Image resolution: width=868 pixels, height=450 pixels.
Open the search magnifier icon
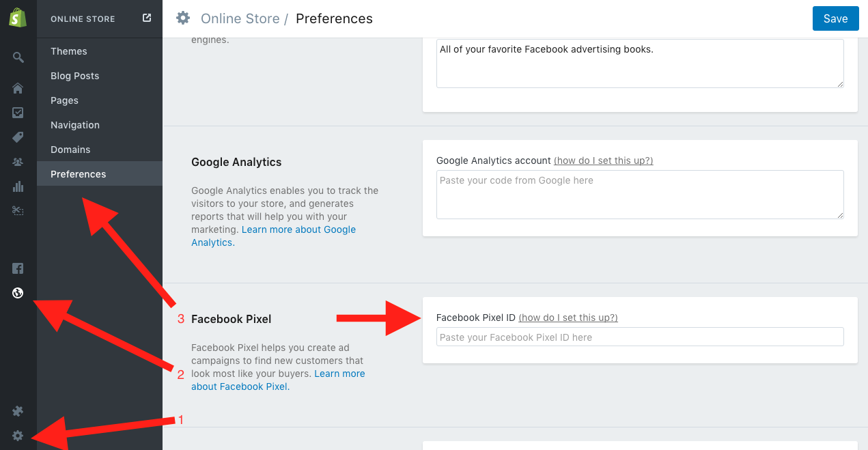pyautogui.click(x=18, y=57)
